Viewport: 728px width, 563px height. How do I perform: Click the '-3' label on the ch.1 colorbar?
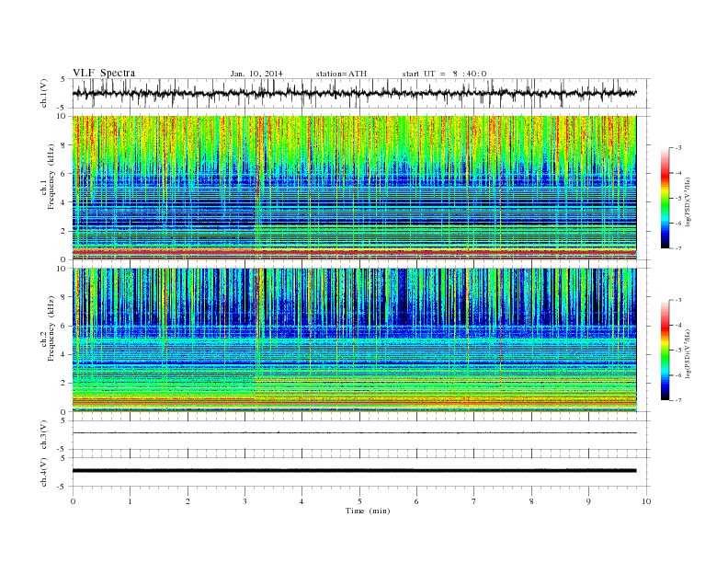(x=677, y=148)
